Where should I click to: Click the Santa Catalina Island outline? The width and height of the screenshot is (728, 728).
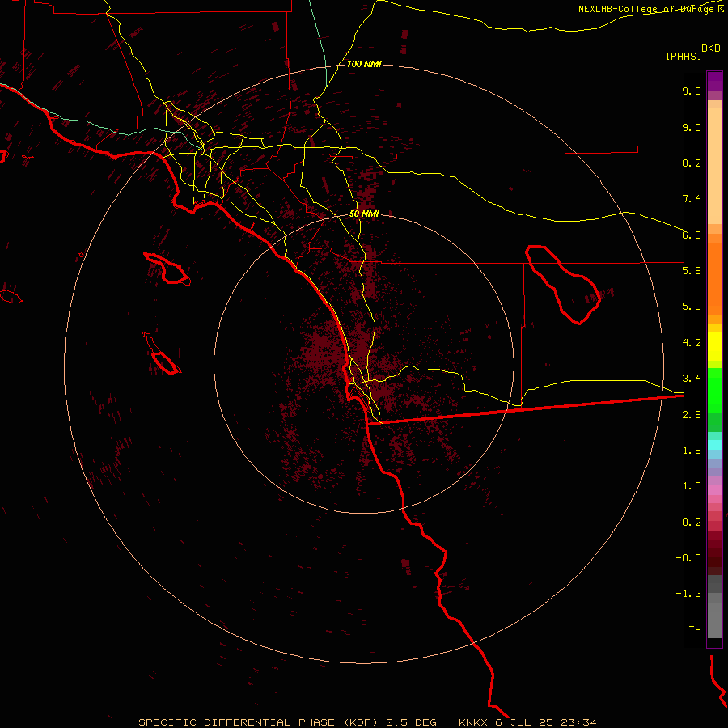tap(167, 269)
